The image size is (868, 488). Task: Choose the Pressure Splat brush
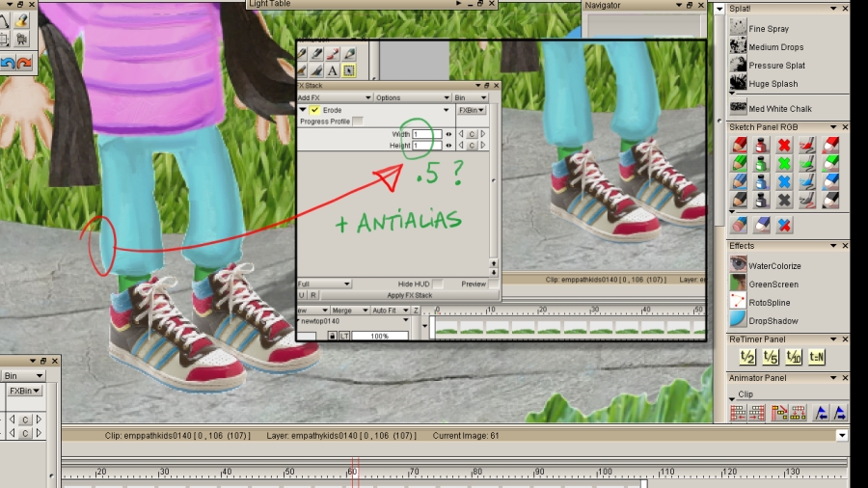[768, 65]
